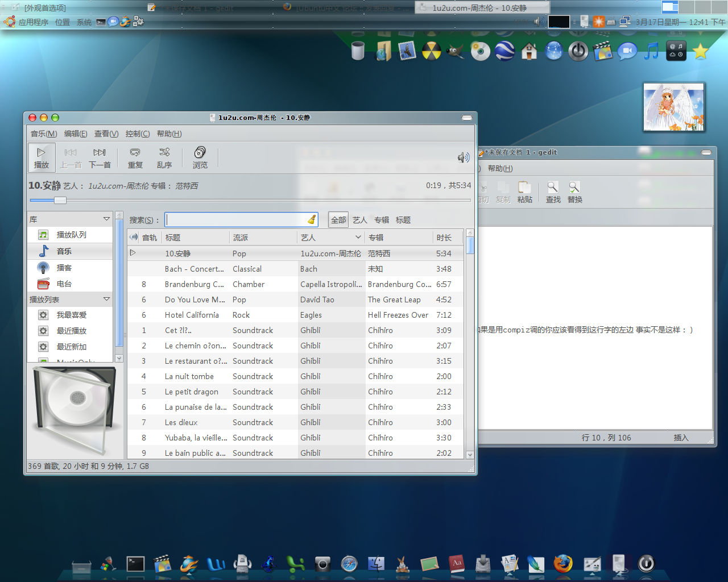Sort by the 流派 genre column header
This screenshot has height=582, width=728.
point(263,238)
